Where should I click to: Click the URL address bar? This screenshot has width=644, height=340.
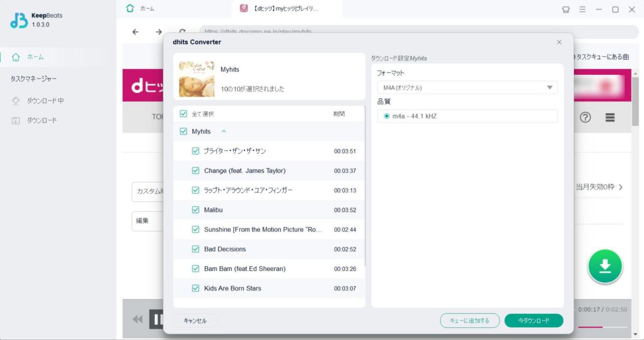pyautogui.click(x=418, y=32)
